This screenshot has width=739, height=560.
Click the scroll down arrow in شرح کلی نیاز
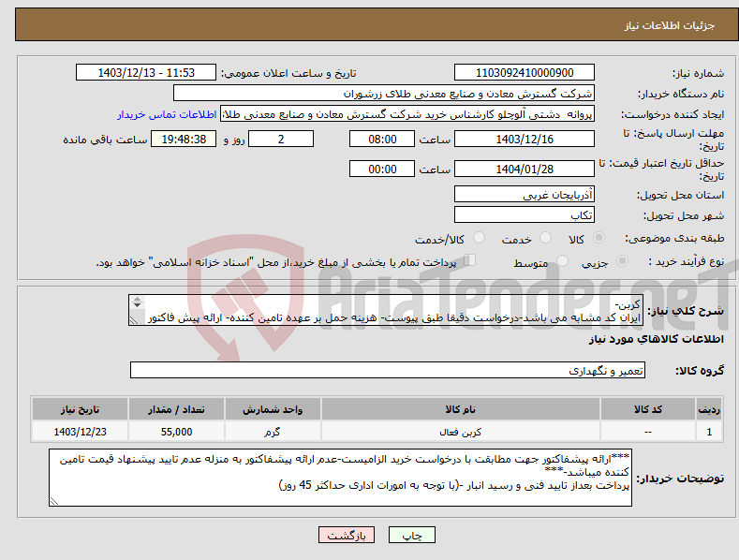(x=137, y=305)
